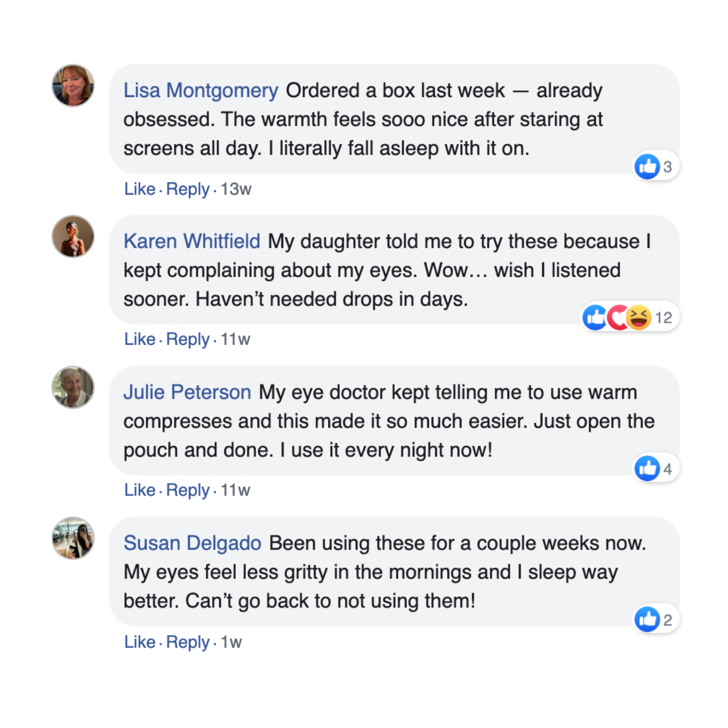
Task: Click the like reaction icon on Karen's comment
Action: [595, 318]
